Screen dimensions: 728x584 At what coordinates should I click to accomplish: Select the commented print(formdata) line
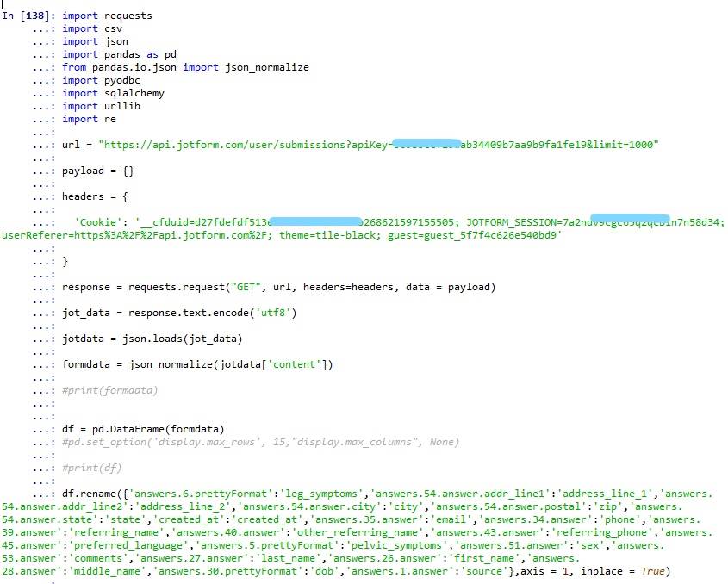[x=108, y=390]
